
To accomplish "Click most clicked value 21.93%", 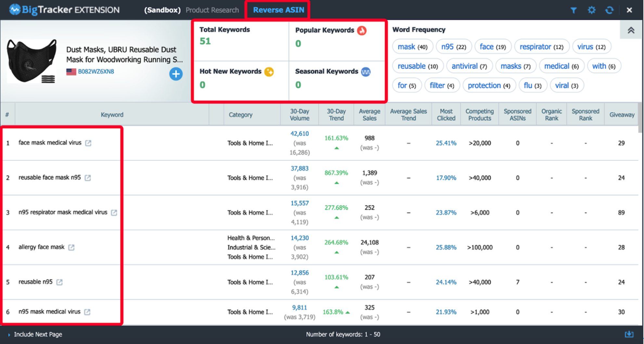I will (x=446, y=312).
